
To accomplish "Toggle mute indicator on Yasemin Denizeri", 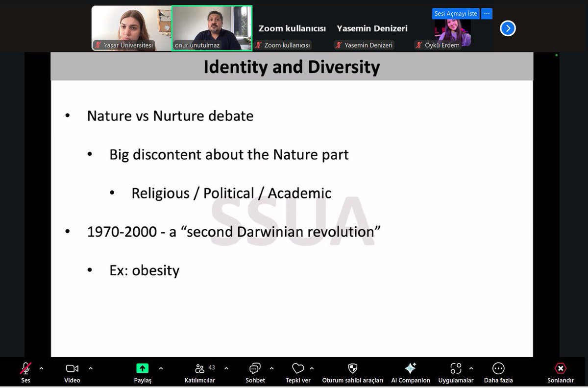I will click(x=339, y=45).
